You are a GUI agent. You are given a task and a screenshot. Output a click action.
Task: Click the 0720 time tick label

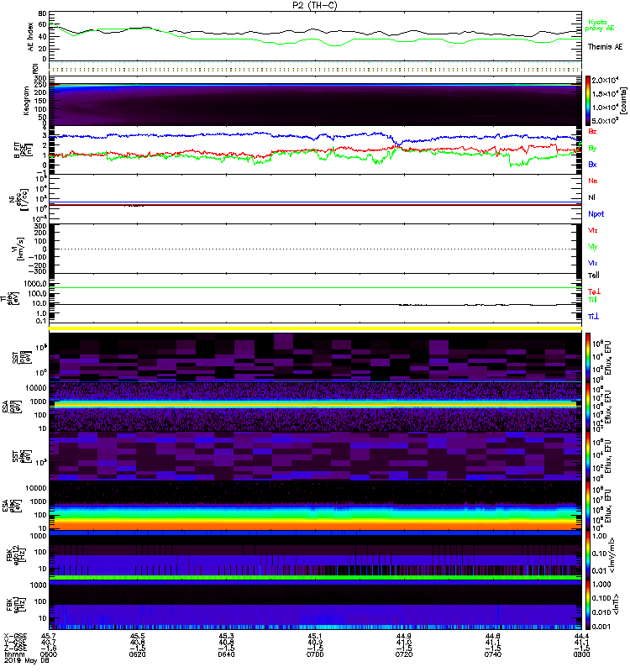click(404, 654)
